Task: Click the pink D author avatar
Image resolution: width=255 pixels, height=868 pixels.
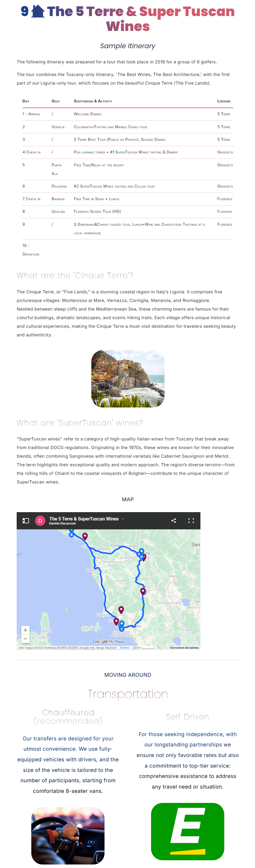Action: (40, 520)
